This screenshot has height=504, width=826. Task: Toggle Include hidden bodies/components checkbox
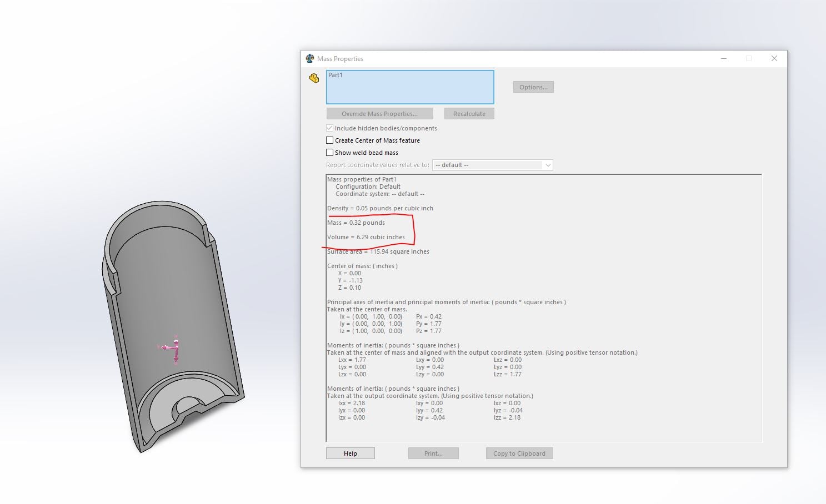[330, 128]
